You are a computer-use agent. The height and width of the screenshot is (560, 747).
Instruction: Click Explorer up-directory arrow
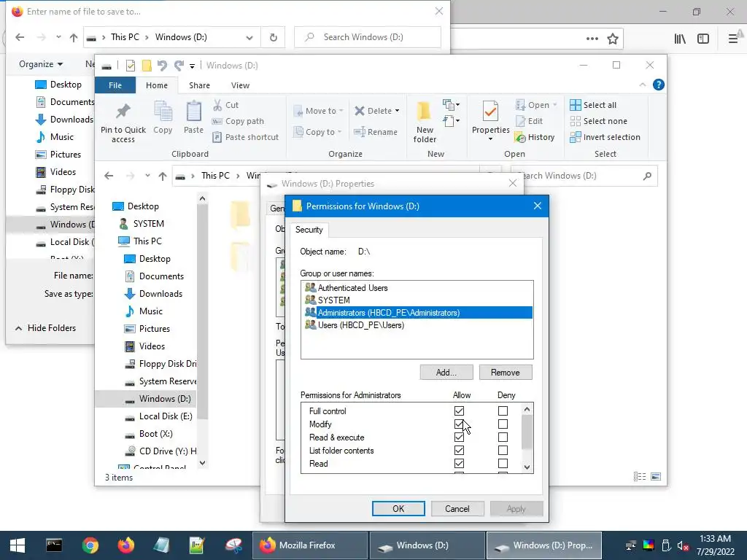[x=163, y=176]
